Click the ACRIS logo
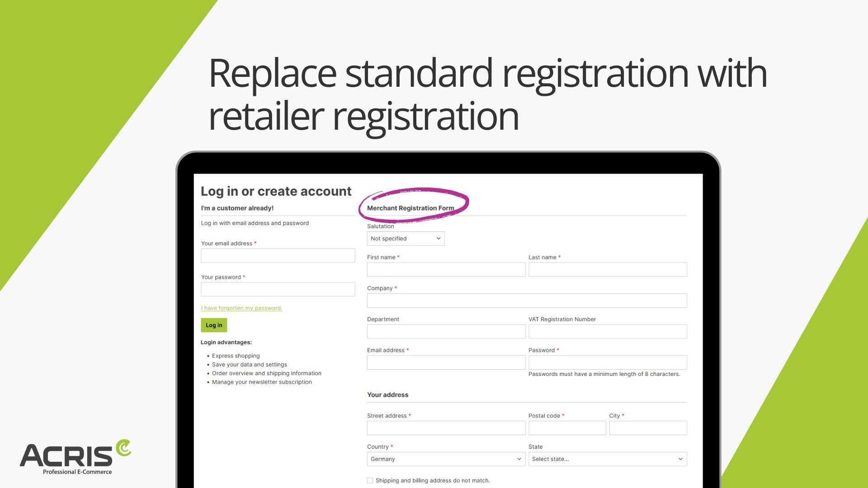The height and width of the screenshot is (488, 868). (x=75, y=457)
